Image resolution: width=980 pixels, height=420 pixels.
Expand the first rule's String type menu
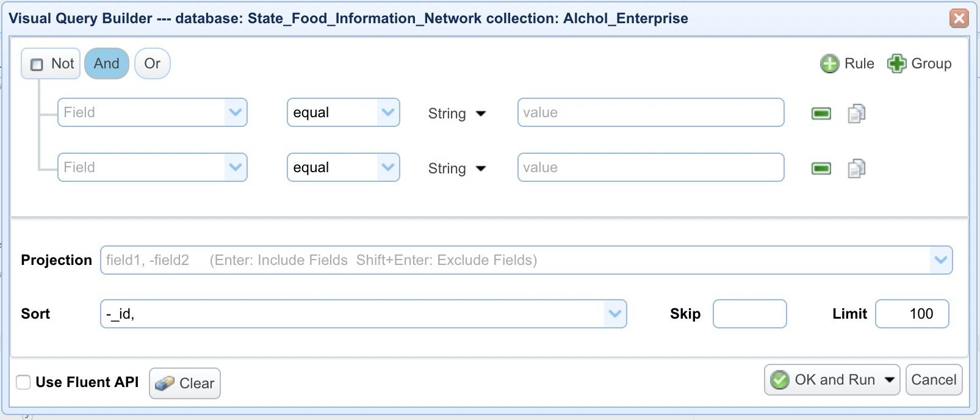click(x=481, y=114)
